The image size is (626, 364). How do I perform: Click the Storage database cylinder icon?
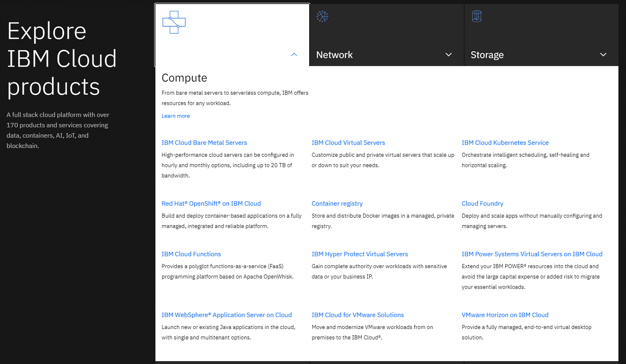click(476, 16)
